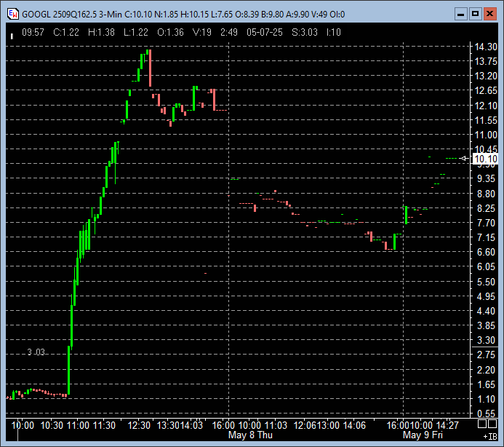Click the 12.65 price axis label
504x447 pixels.
486,90
